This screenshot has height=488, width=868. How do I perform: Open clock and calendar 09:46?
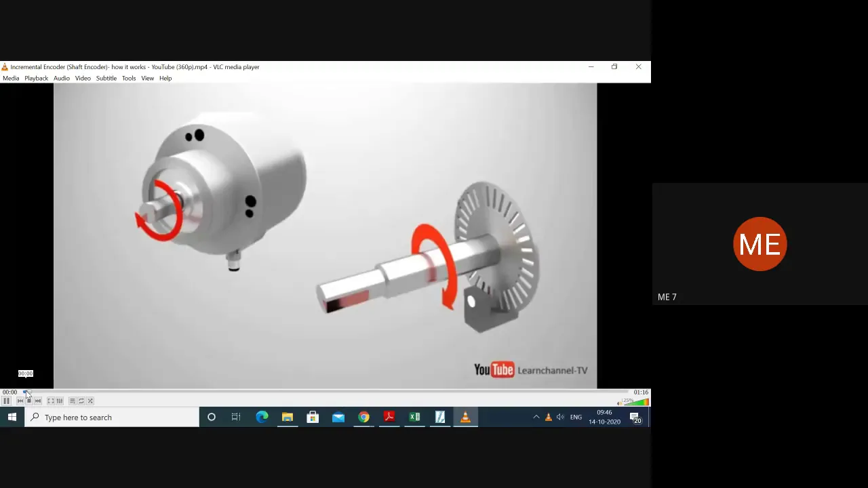604,418
